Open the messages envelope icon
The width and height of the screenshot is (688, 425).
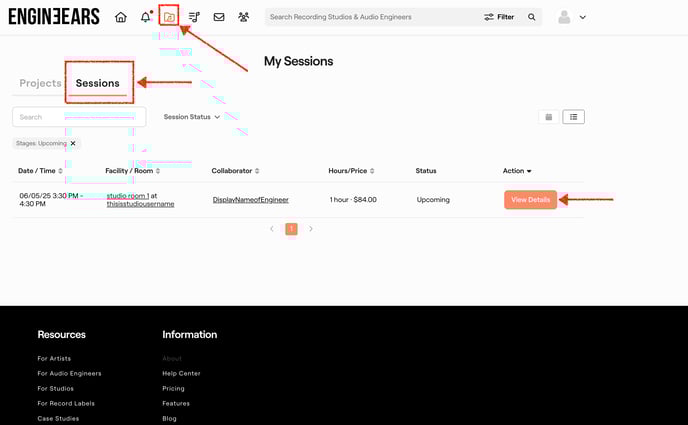219,17
